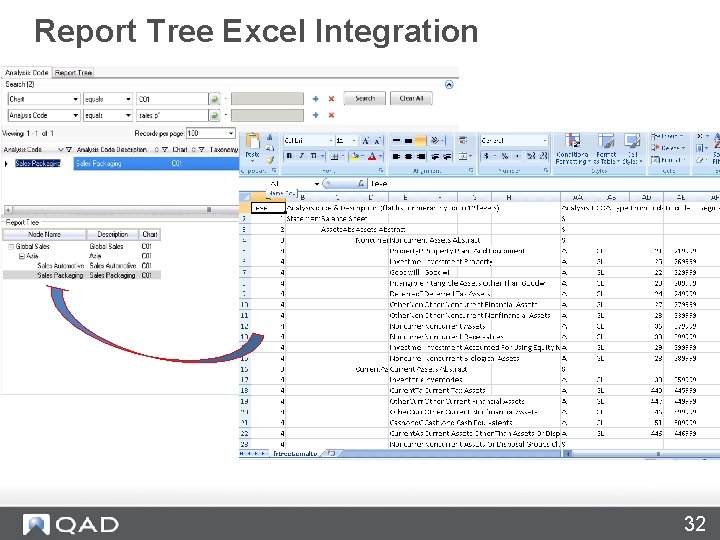Add search criterion with plus in Chart row
The image size is (720, 540).
[315, 99]
